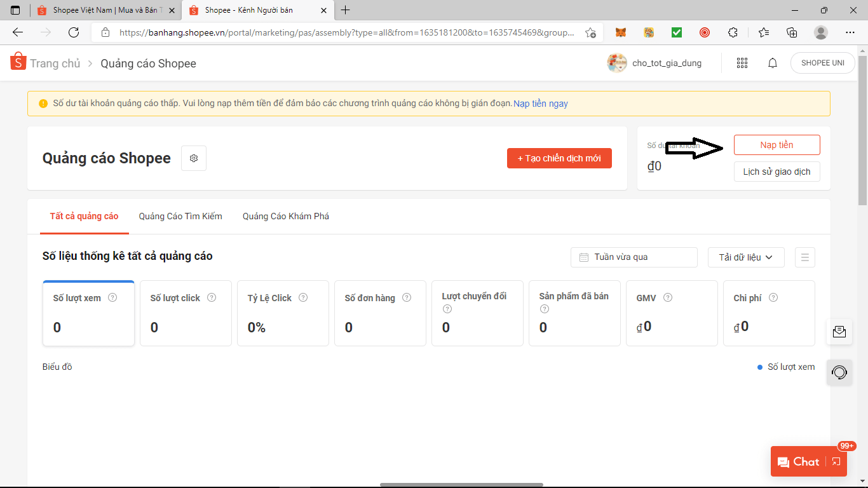Expand the Tải dữ liệu dropdown
Image resolution: width=868 pixels, height=488 pixels.
click(745, 257)
